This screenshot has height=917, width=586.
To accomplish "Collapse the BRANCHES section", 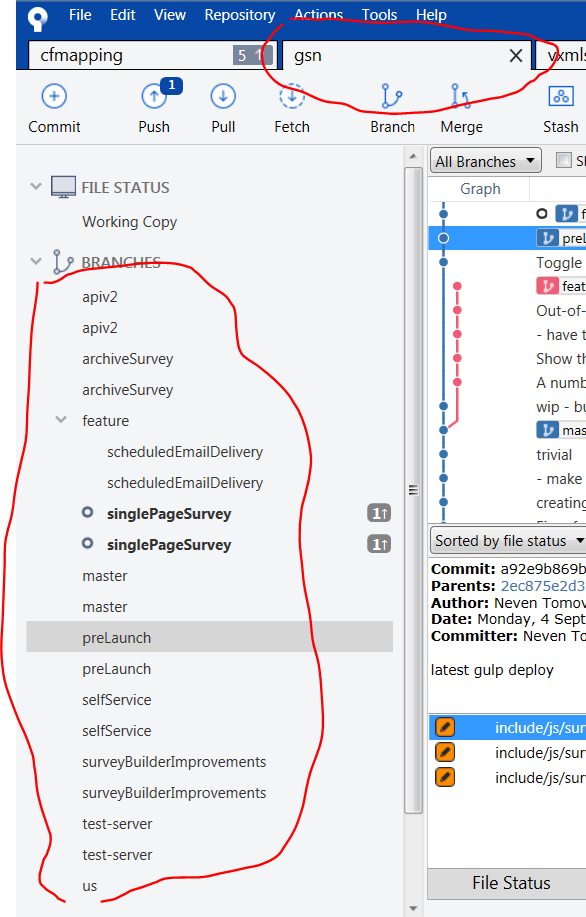I will [x=36, y=261].
